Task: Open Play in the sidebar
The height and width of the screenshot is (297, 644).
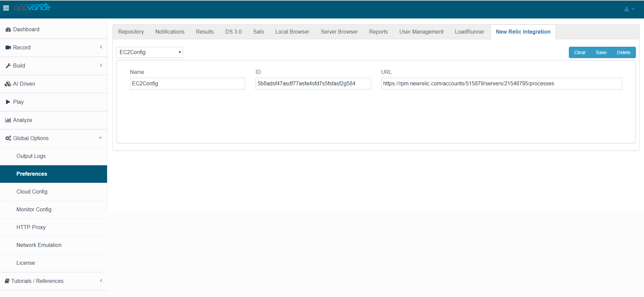Action: (x=54, y=102)
